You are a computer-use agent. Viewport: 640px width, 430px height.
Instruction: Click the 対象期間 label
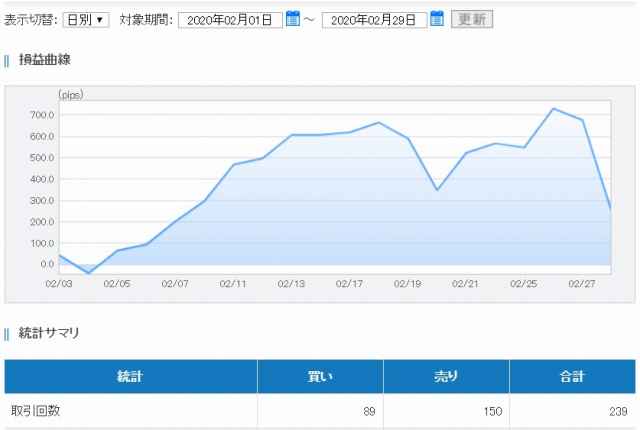click(x=147, y=20)
